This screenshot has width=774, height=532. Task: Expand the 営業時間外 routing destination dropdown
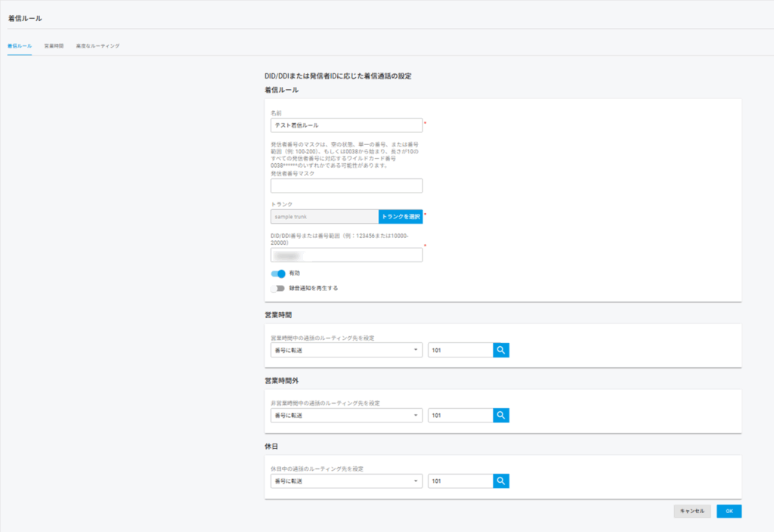[346, 415]
